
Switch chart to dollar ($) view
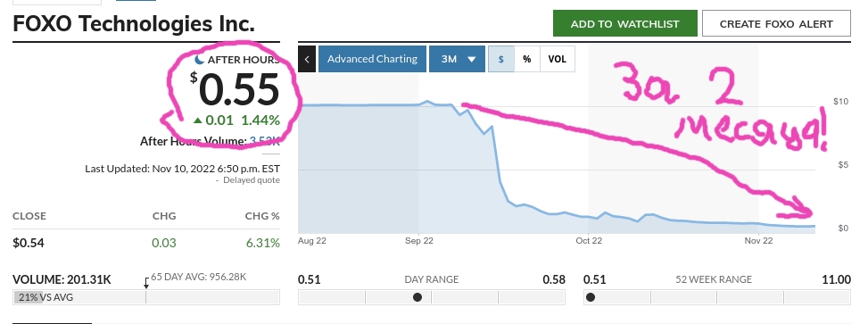click(501, 59)
